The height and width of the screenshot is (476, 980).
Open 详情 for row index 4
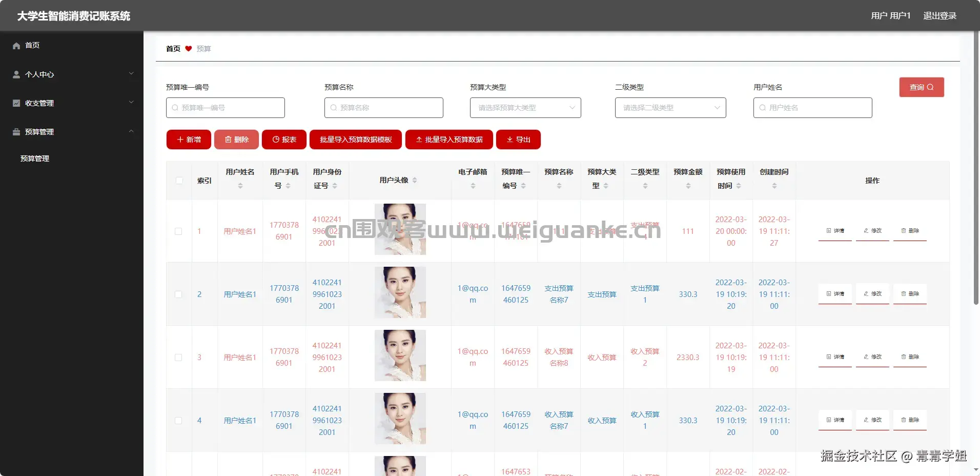coord(835,420)
